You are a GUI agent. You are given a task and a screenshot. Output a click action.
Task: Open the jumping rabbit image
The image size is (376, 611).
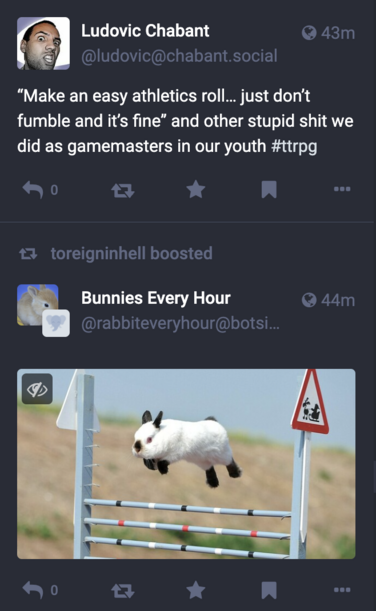(x=186, y=464)
